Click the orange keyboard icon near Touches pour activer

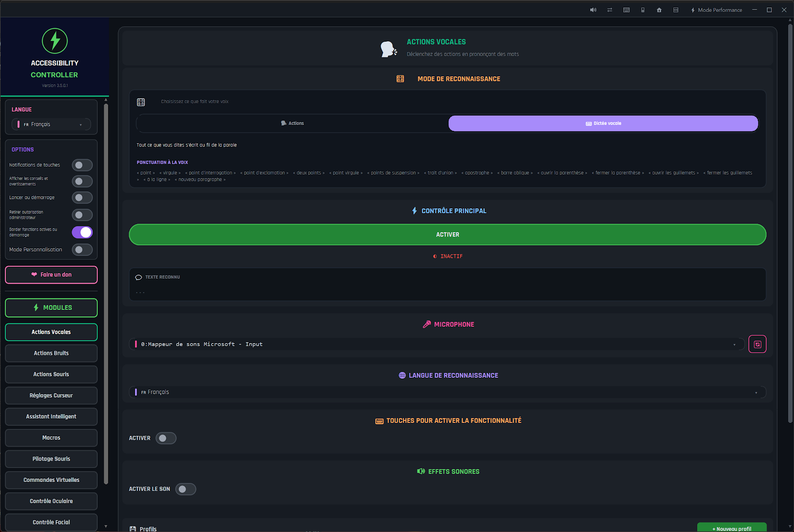[379, 421]
